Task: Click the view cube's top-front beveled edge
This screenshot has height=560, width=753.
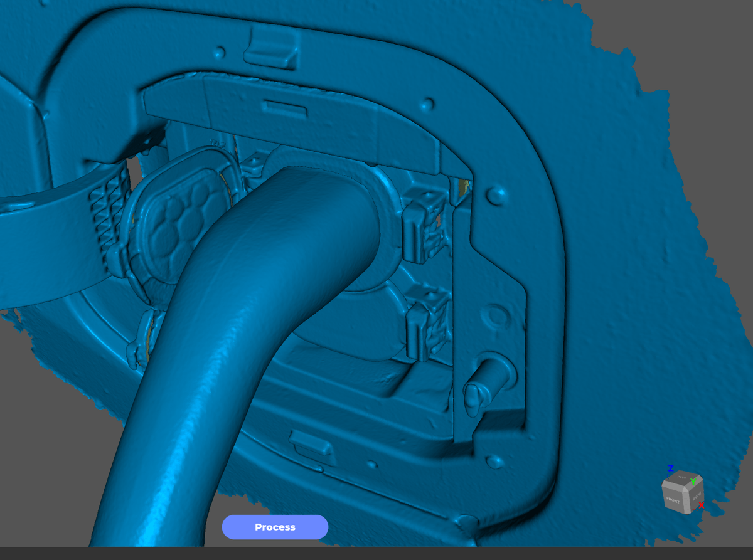Action: [674, 486]
